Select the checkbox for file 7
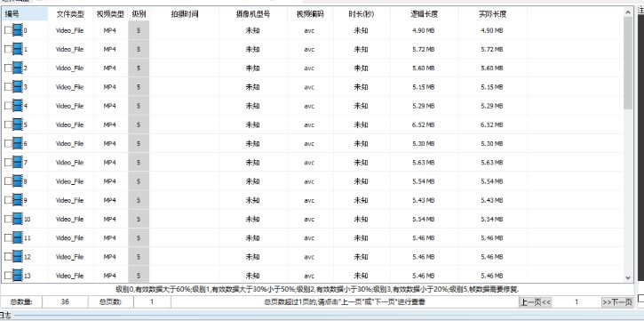The image size is (644, 321). click(x=8, y=163)
